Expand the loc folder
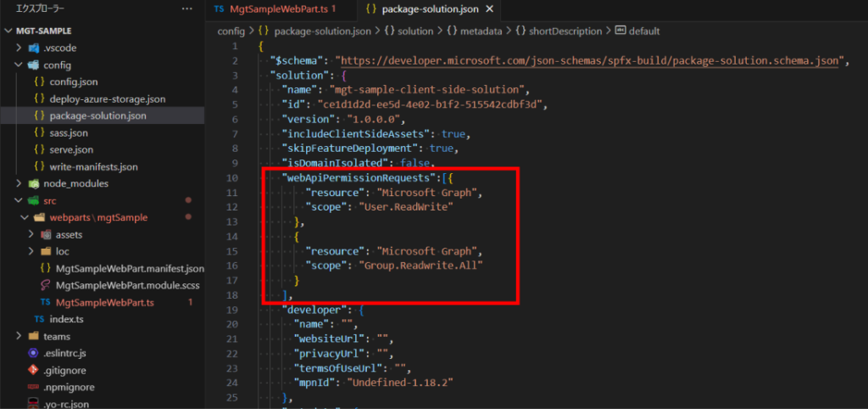This screenshot has height=409, width=868. click(x=31, y=251)
